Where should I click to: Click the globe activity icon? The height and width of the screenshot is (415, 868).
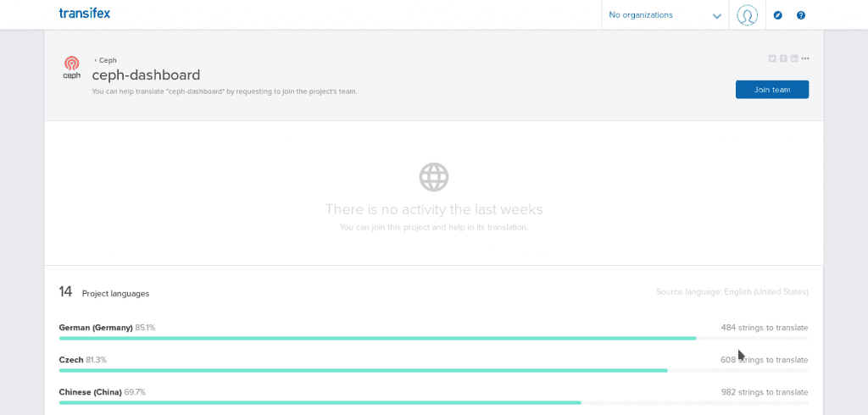pos(433,177)
